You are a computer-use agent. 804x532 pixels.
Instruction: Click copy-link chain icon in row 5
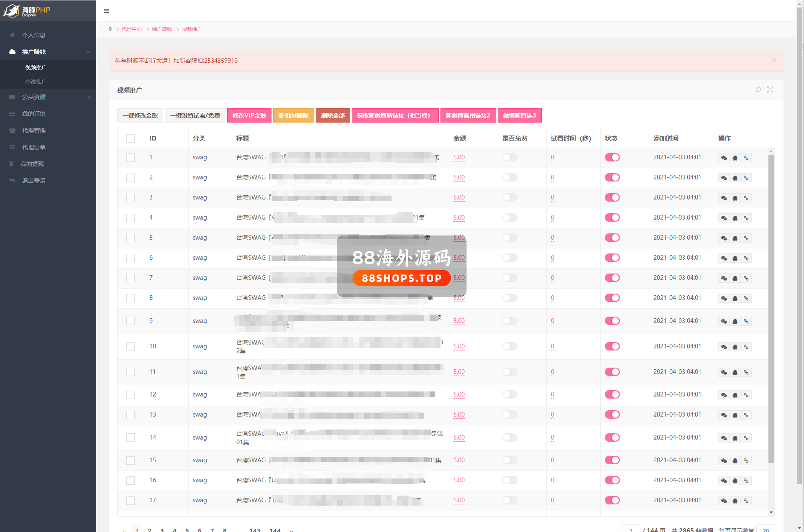[x=746, y=238]
